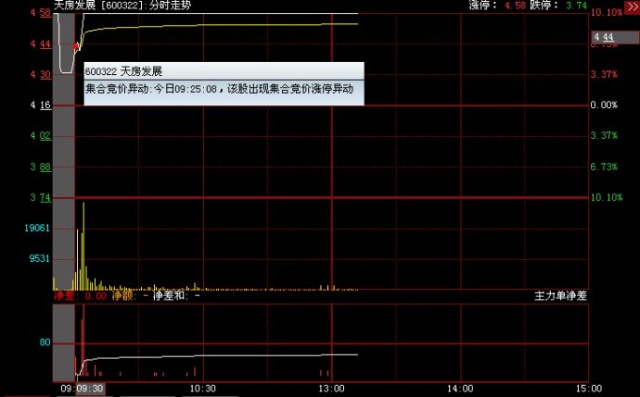Click the green 6.73% label on right axis
This screenshot has height=397, width=640.
point(604,167)
